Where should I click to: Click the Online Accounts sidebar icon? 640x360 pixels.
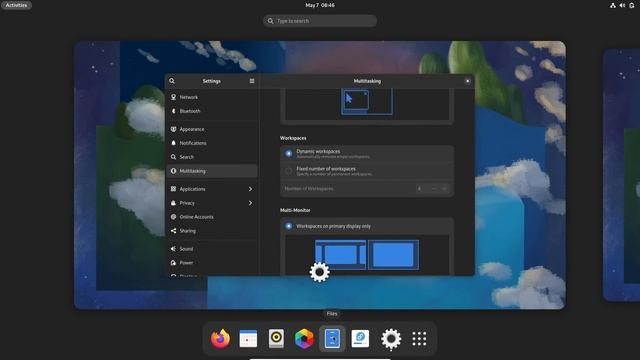[173, 217]
